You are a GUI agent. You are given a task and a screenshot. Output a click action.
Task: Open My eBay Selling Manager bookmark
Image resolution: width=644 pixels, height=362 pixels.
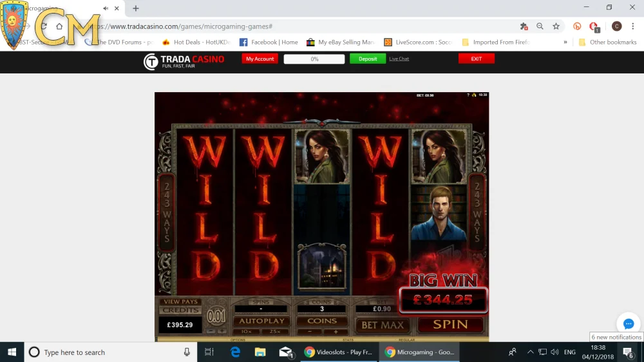click(x=341, y=42)
